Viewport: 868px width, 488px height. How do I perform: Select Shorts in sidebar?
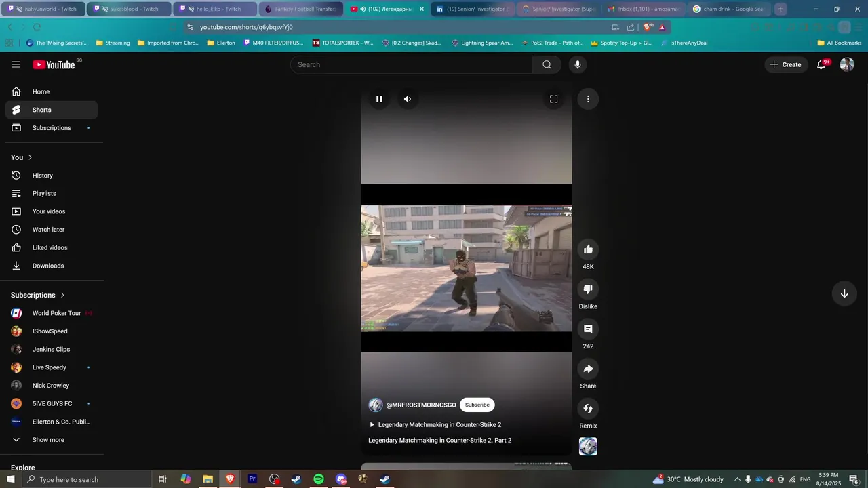(x=52, y=110)
